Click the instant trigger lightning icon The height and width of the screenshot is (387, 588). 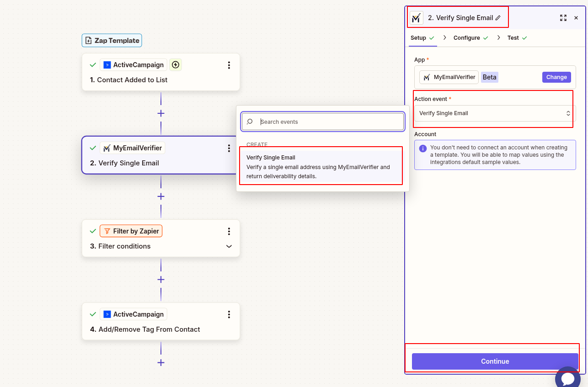[176, 64]
